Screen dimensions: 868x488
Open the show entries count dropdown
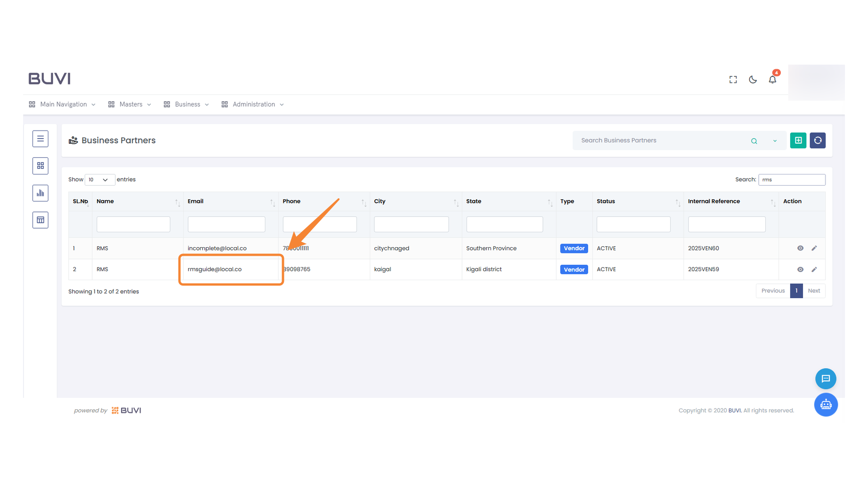click(x=99, y=180)
